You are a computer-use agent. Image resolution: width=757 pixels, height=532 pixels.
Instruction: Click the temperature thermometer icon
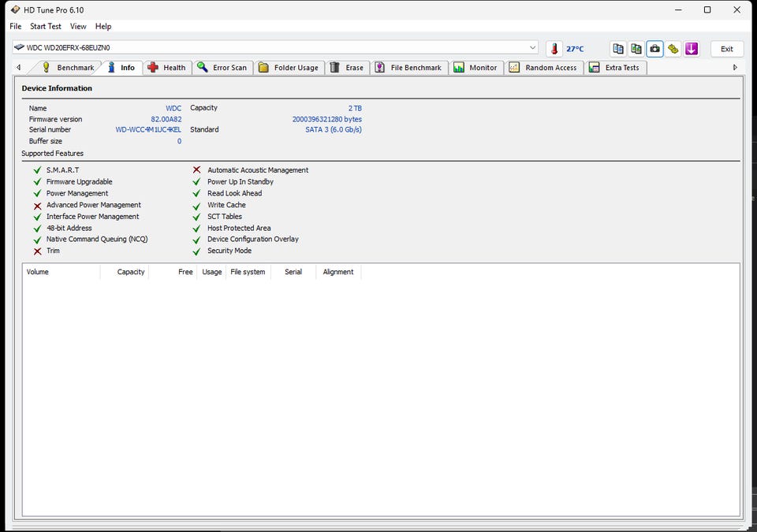[554, 49]
